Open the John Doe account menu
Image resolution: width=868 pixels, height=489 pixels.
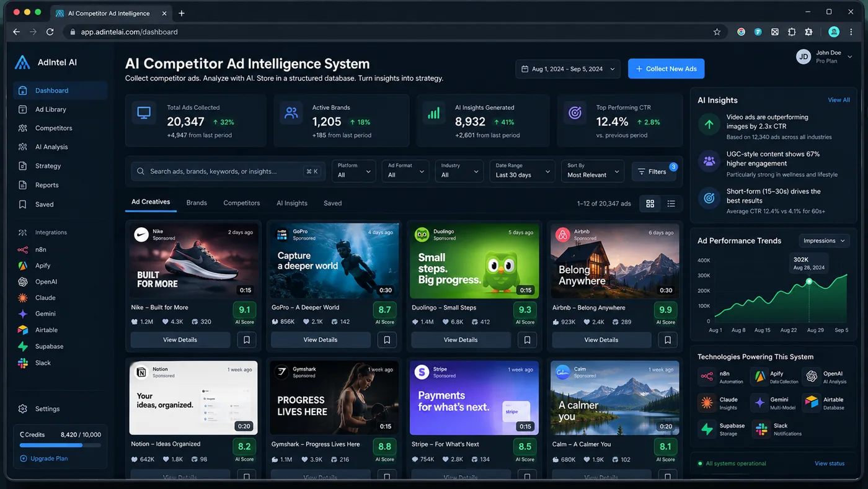coord(825,56)
